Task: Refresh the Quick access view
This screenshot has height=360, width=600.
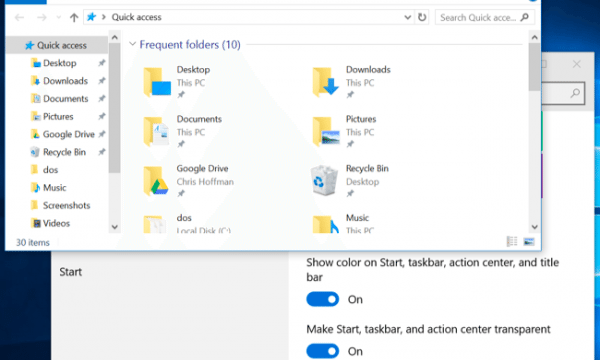Action: [x=422, y=17]
